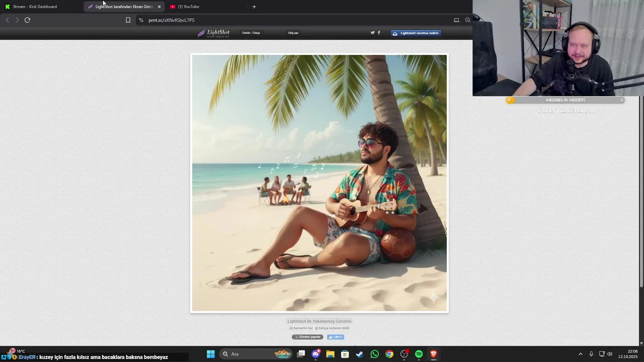644x362 pixels.
Task: Click the volume speaker icon in tray
Action: tap(610, 354)
